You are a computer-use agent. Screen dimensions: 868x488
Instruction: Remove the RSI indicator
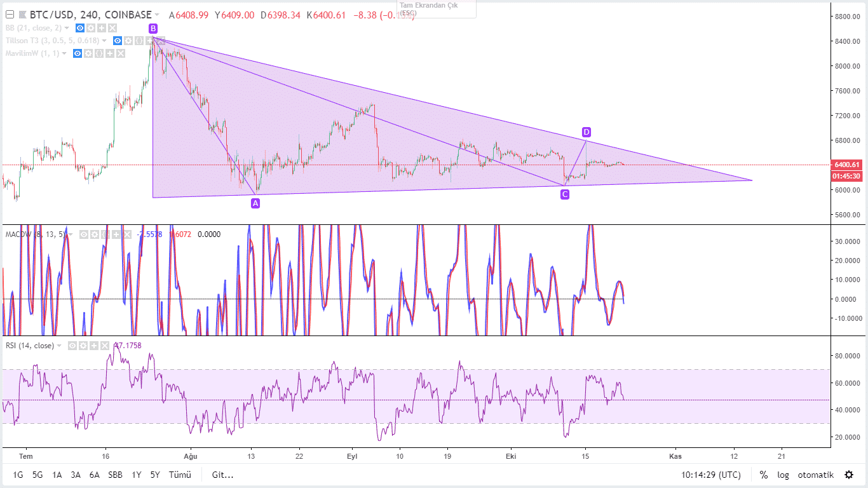105,346
